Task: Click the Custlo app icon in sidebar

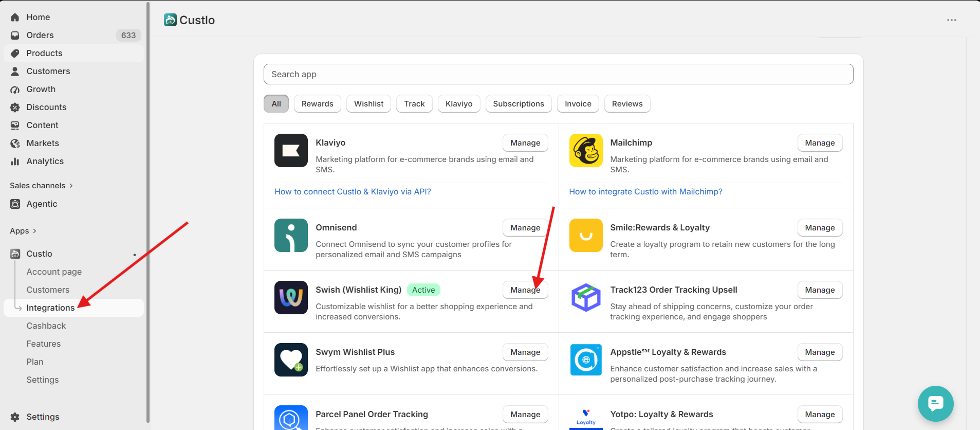Action: [15, 254]
